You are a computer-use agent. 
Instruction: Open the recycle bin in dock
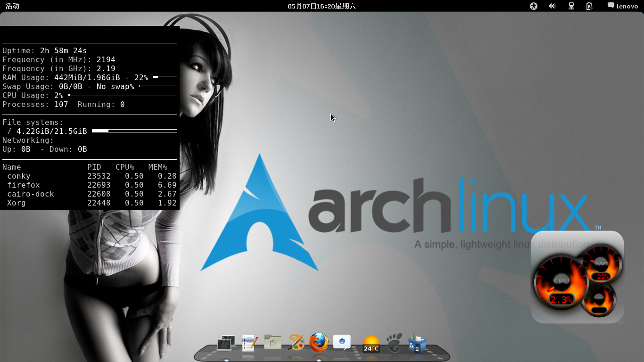click(x=417, y=343)
